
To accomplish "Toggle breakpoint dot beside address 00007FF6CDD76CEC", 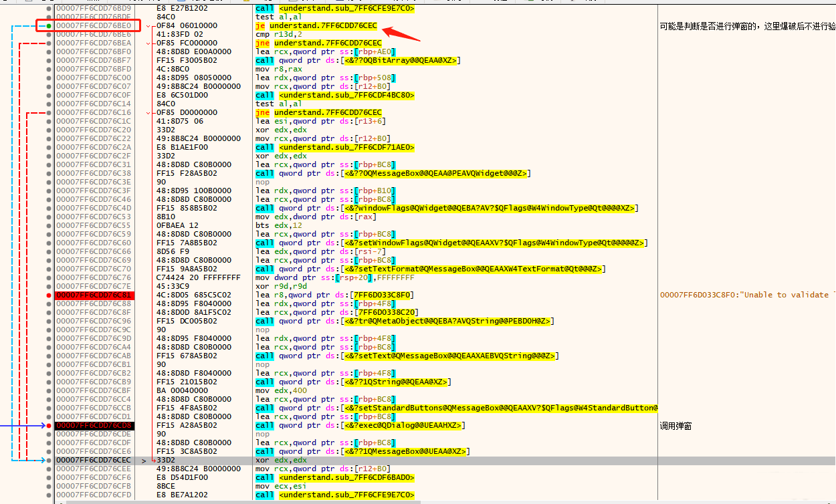I will click(x=49, y=460).
